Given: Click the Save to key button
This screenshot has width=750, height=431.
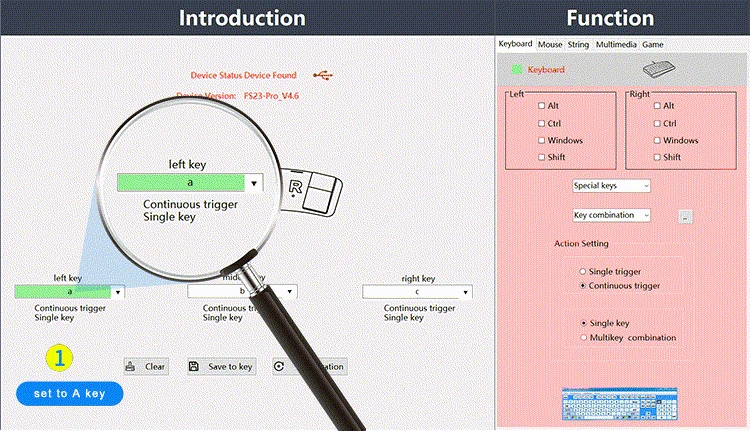Looking at the screenshot, I should 221,366.
